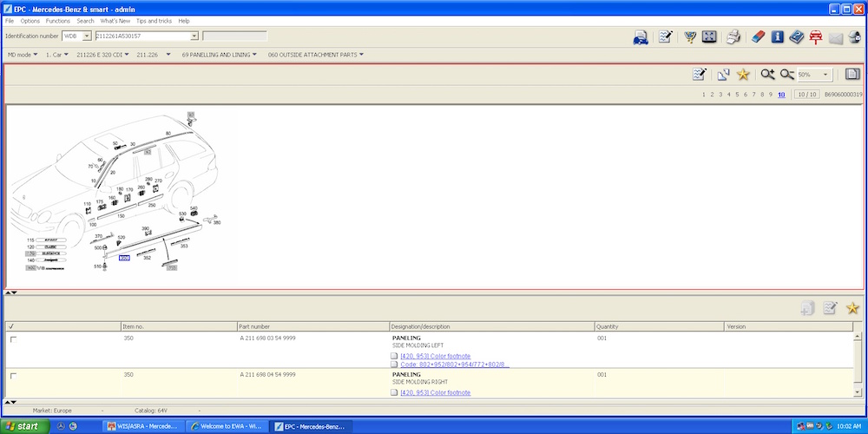868x434 pixels.
Task: Tick the Color footnote box under SIDE MOLDING LEFT
Action: click(x=394, y=356)
